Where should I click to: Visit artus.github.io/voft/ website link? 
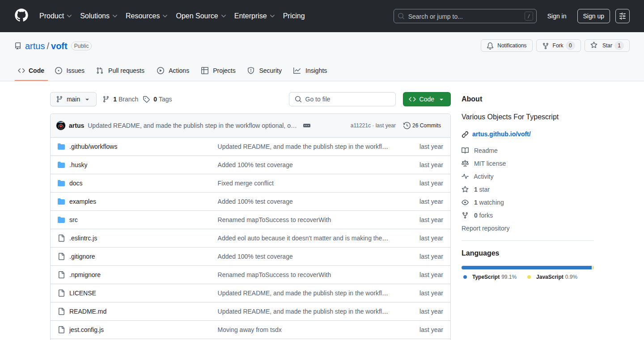tap(501, 134)
